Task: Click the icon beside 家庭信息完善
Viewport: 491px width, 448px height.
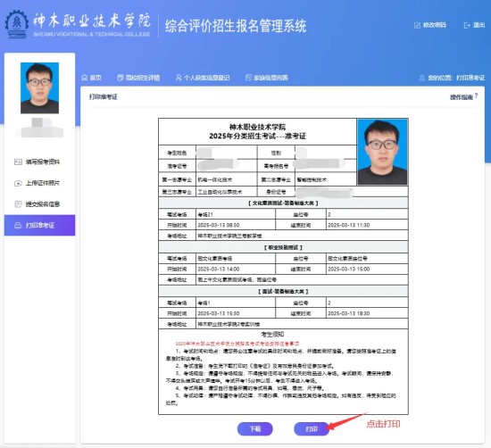Action: pos(248,78)
